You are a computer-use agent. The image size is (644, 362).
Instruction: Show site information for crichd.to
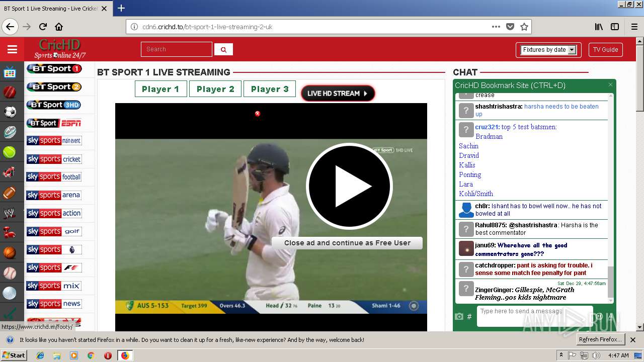[134, 27]
